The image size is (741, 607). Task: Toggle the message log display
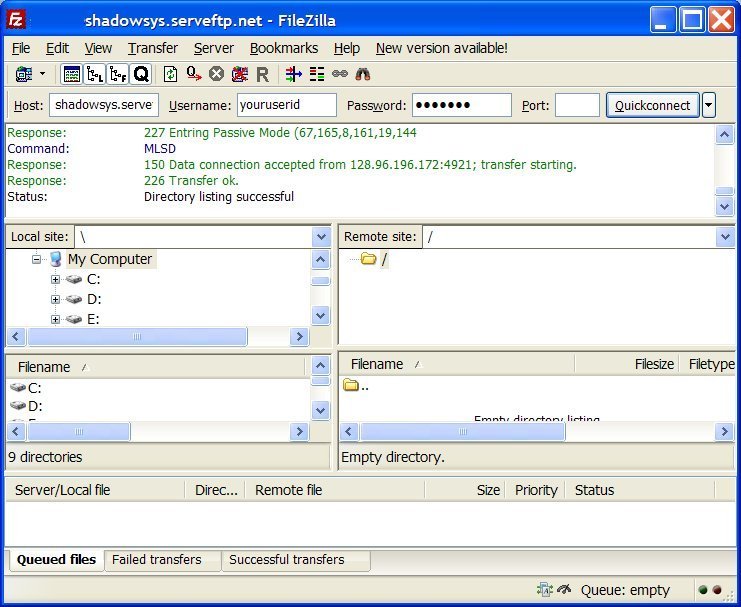pyautogui.click(x=72, y=74)
